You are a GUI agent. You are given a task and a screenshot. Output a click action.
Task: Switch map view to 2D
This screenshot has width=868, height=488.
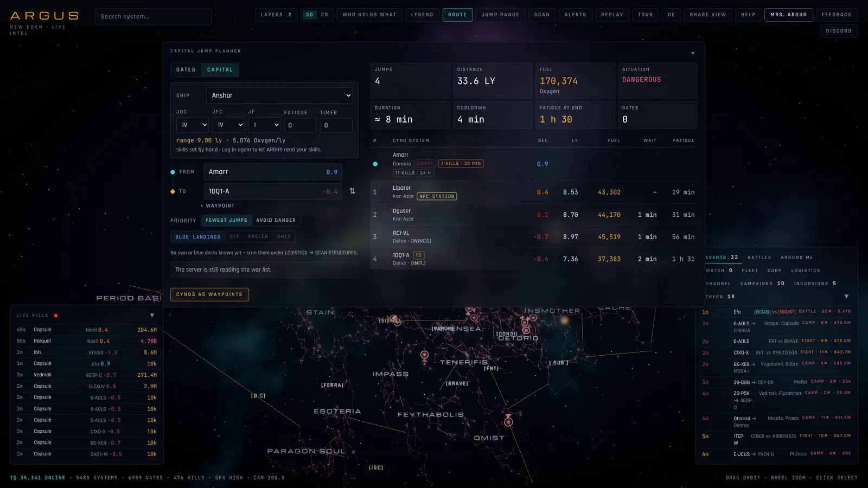(324, 15)
